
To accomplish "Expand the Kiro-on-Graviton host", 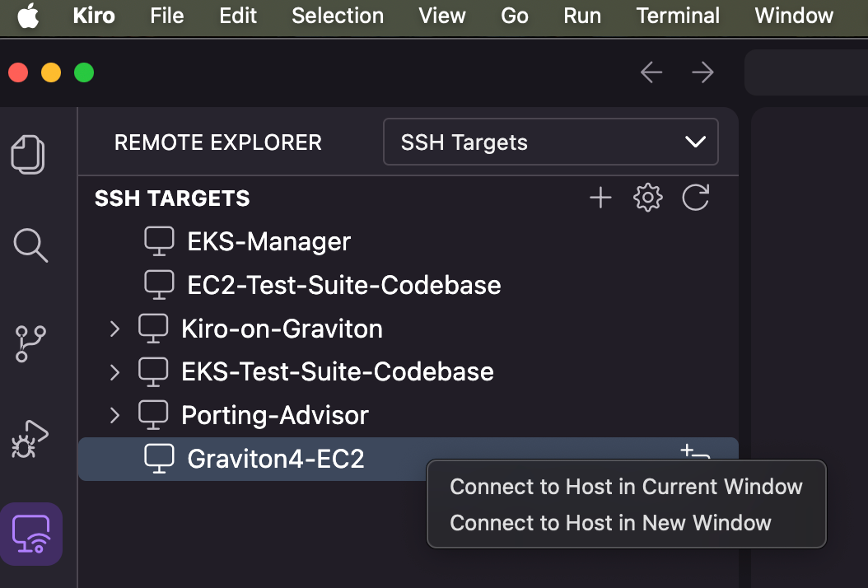I will 114,329.
